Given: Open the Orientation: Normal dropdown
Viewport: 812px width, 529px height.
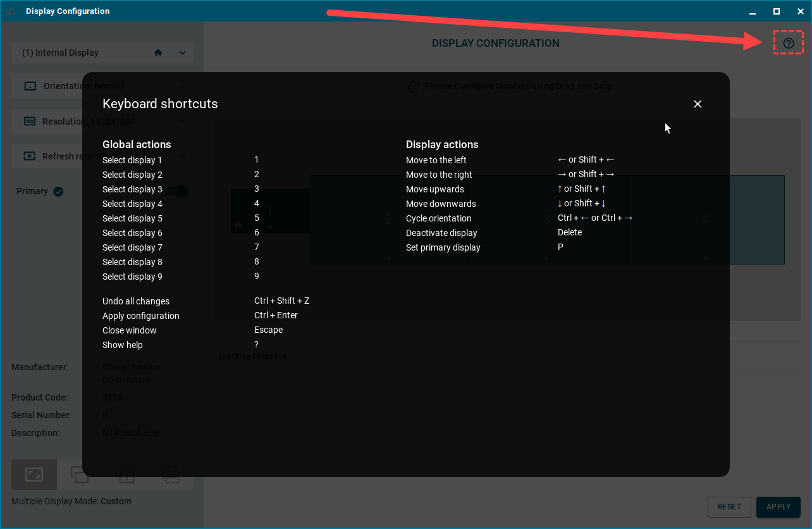Looking at the screenshot, I should [x=182, y=86].
